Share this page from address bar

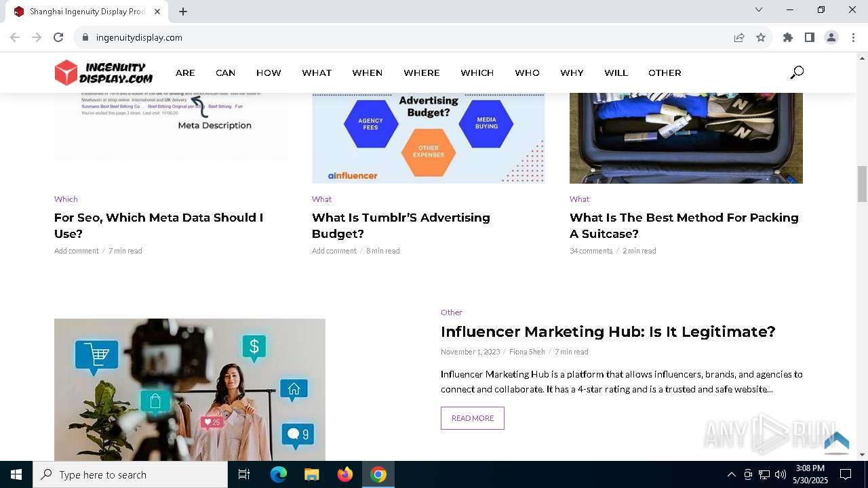pyautogui.click(x=739, y=37)
